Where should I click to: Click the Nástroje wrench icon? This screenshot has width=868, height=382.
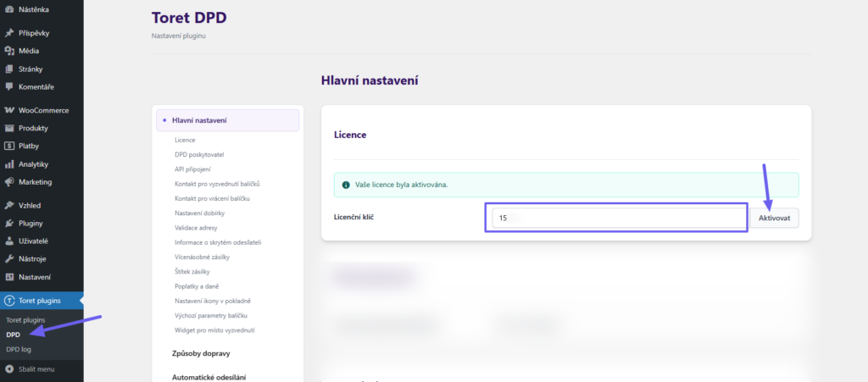point(8,258)
